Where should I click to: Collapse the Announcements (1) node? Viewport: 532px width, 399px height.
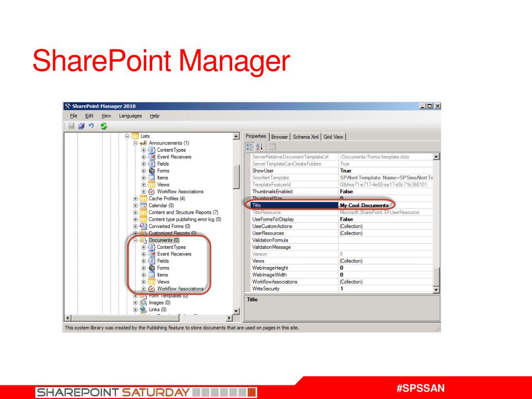click(136, 143)
